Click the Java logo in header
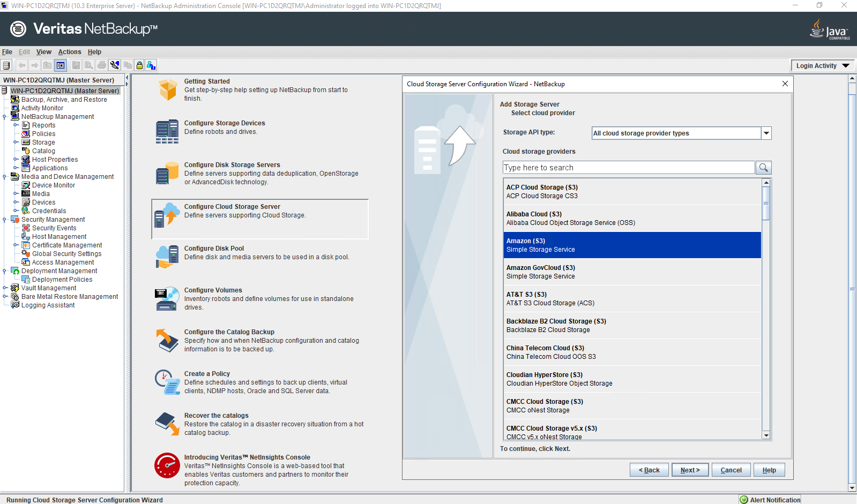Screen dimensions: 857x504 830,29
